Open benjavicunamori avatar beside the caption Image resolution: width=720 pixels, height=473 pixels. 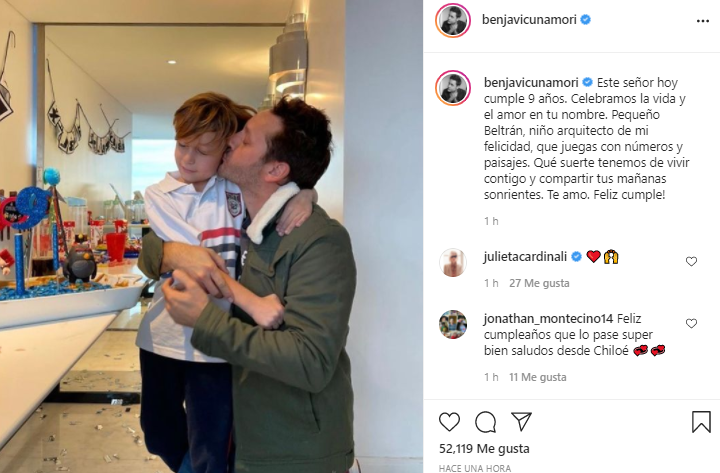453,87
